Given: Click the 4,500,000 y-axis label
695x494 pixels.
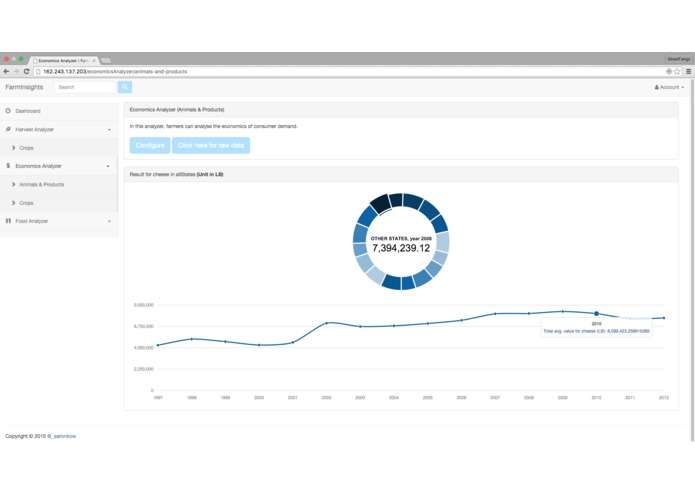Looking at the screenshot, I should [x=144, y=348].
